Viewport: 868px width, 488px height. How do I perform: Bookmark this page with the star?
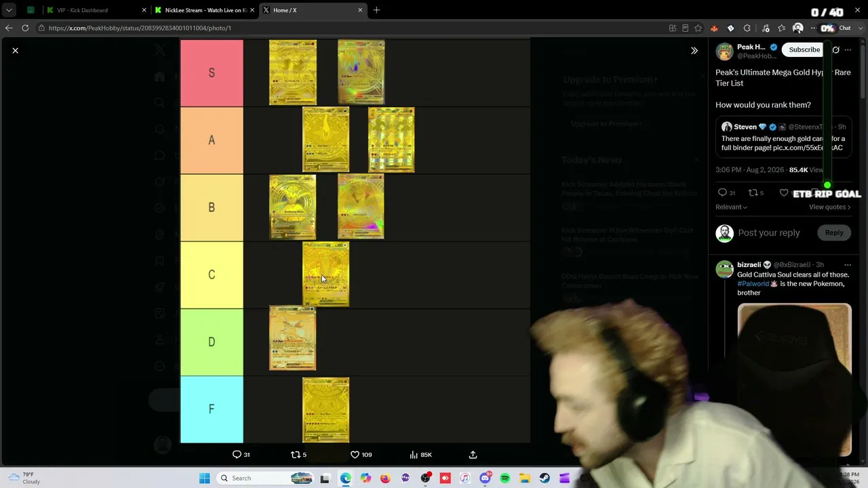[698, 28]
